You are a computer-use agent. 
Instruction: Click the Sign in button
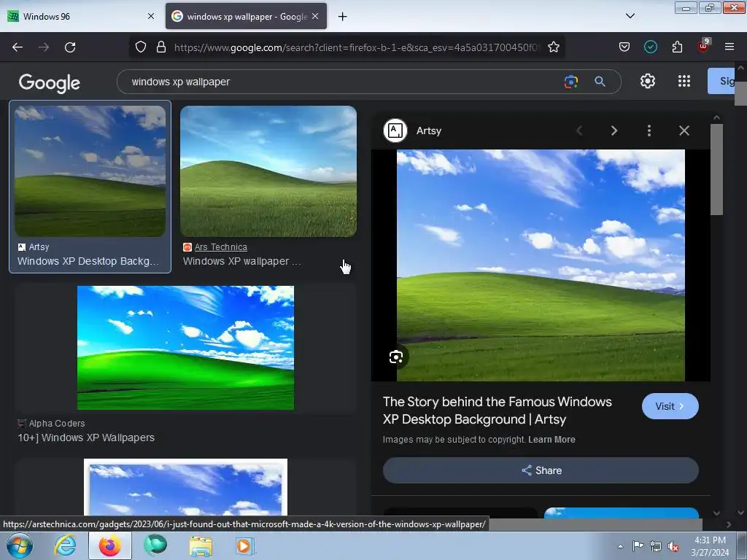pos(721,81)
